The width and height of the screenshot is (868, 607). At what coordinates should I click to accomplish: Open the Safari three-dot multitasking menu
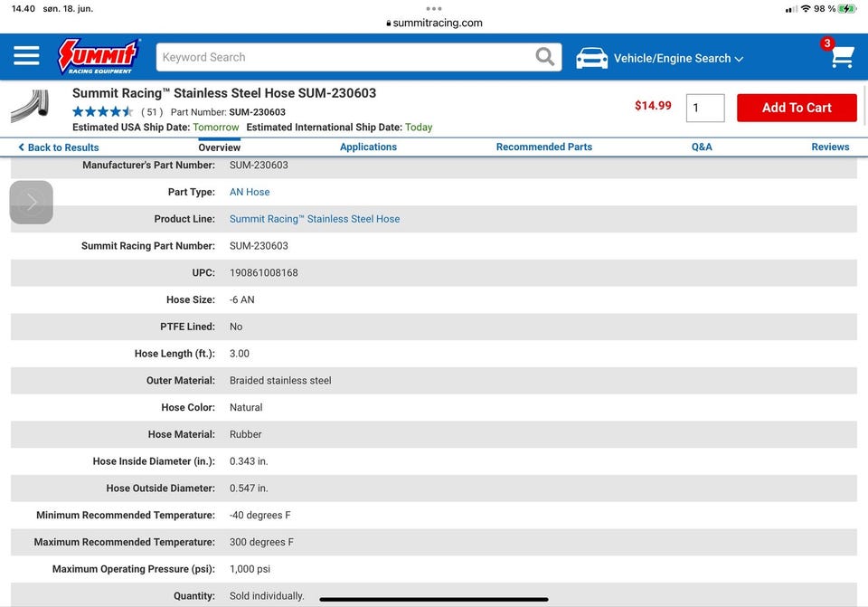pos(434,8)
